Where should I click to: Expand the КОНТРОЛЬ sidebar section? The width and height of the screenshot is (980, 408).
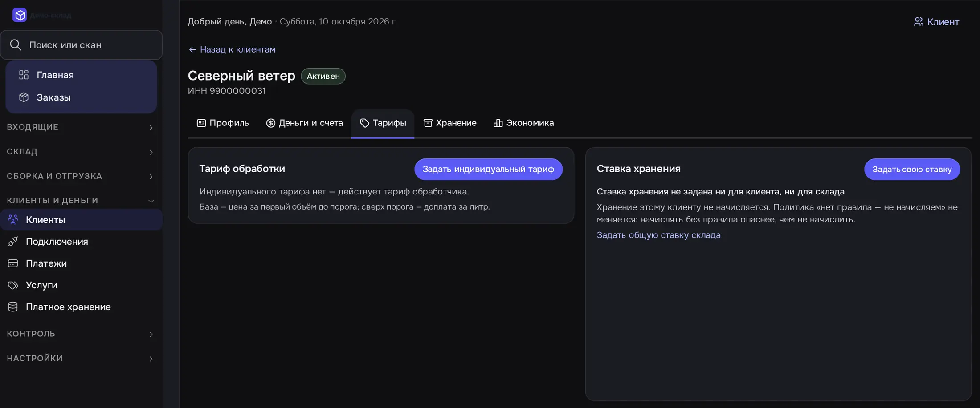point(81,334)
